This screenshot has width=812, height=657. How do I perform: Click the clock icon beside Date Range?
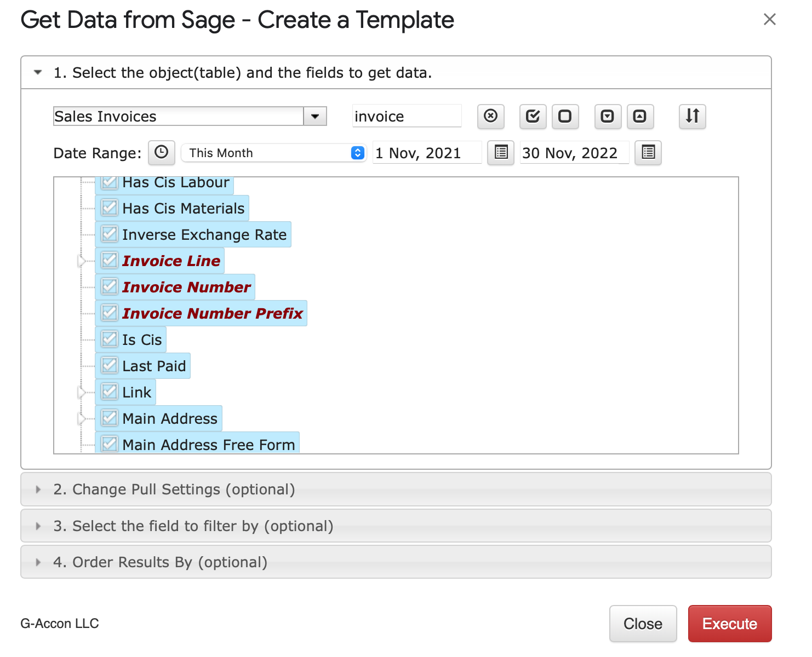162,152
